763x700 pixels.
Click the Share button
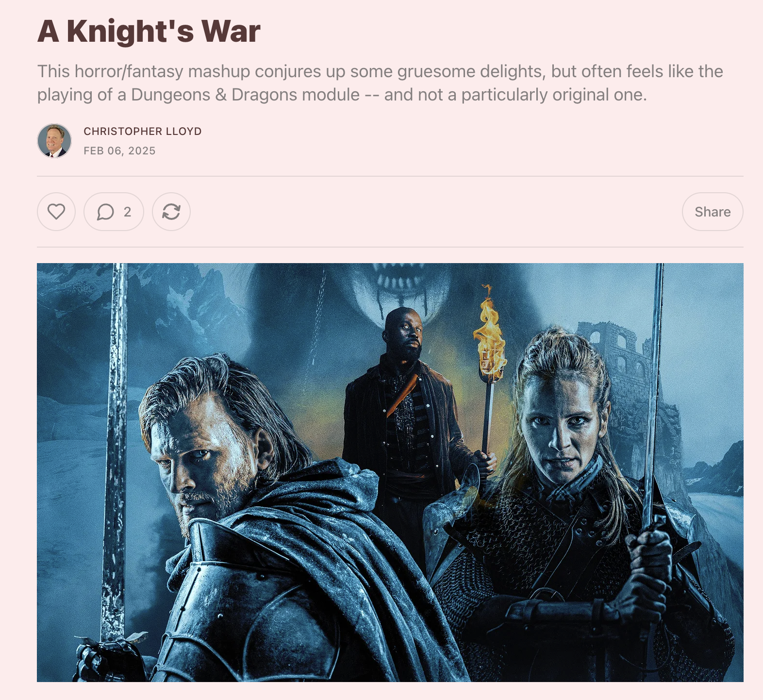[x=713, y=212]
